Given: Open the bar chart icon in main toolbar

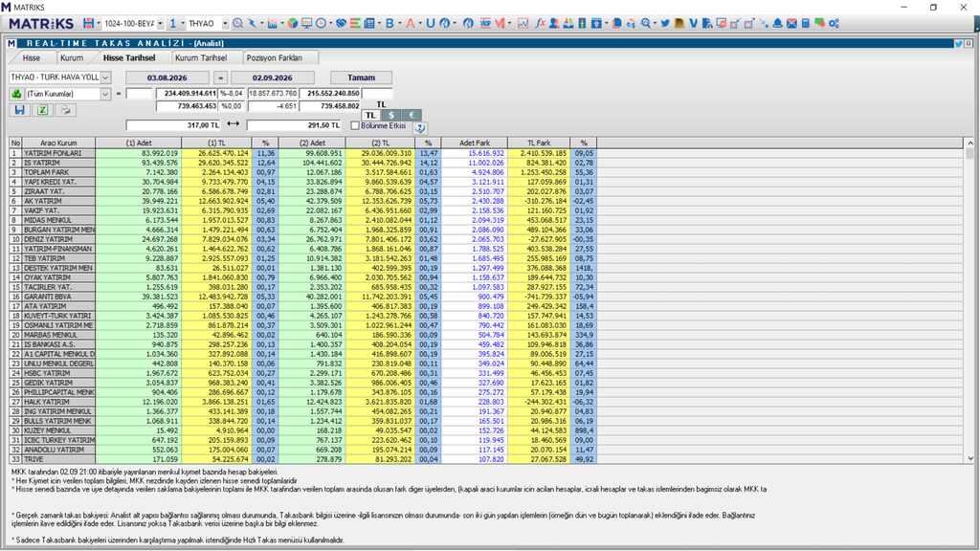Looking at the screenshot, I should click(x=272, y=23).
